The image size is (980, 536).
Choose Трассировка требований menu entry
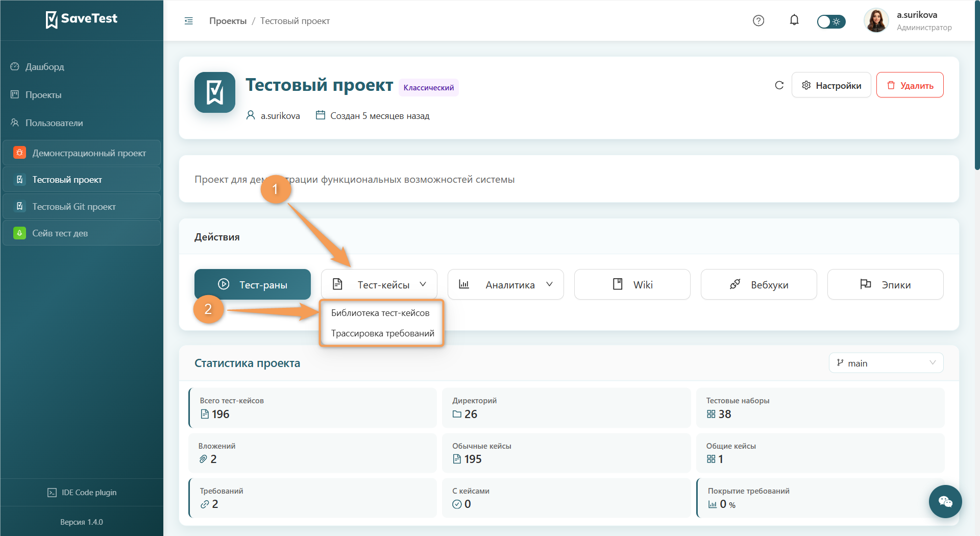tap(382, 333)
